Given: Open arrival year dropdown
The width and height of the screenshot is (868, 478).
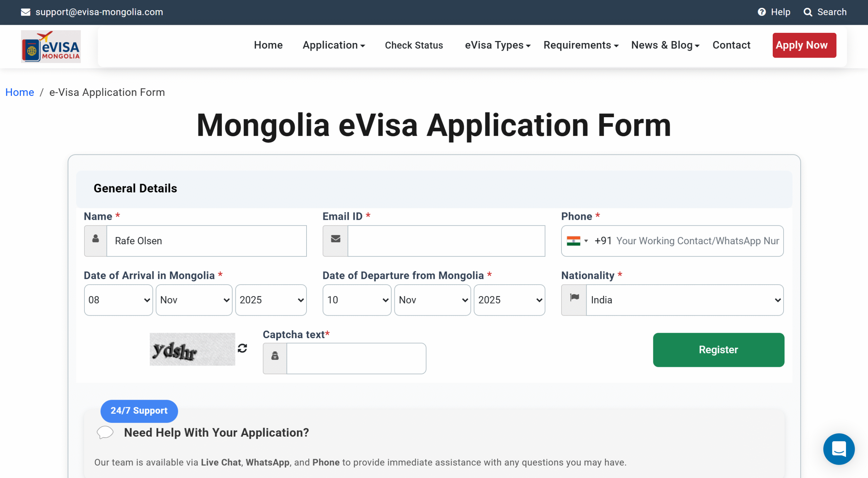Looking at the screenshot, I should coord(271,300).
